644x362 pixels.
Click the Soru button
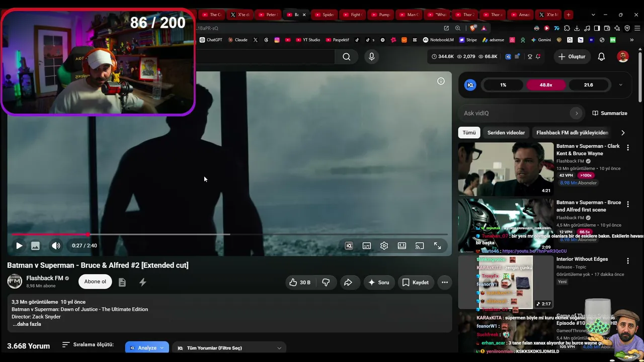pos(379,283)
